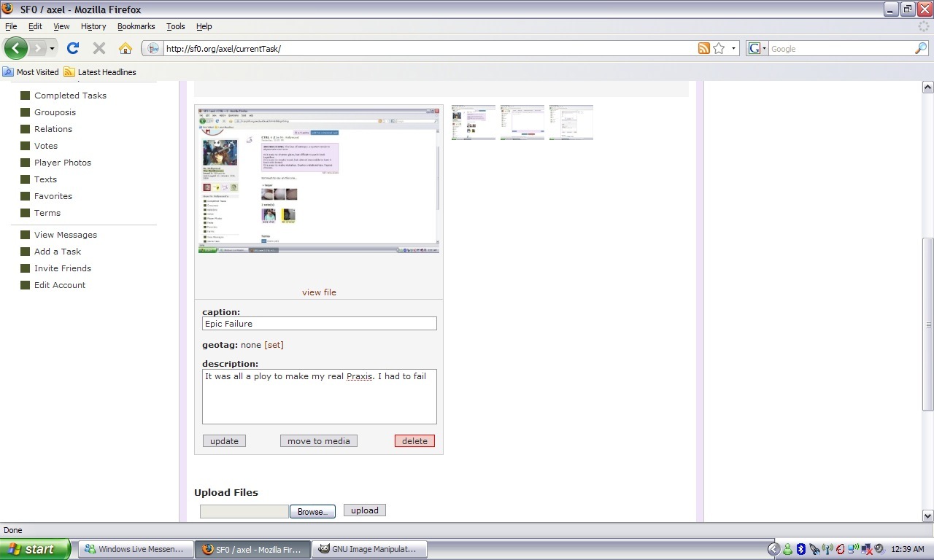Viewport: 934px width, 560px height.
Task: Click the RSS feed icon in address bar
Action: coord(703,49)
